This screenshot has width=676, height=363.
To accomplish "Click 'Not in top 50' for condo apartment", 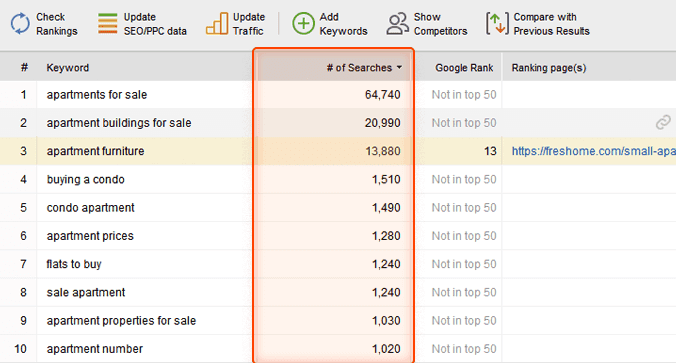I will click(464, 208).
